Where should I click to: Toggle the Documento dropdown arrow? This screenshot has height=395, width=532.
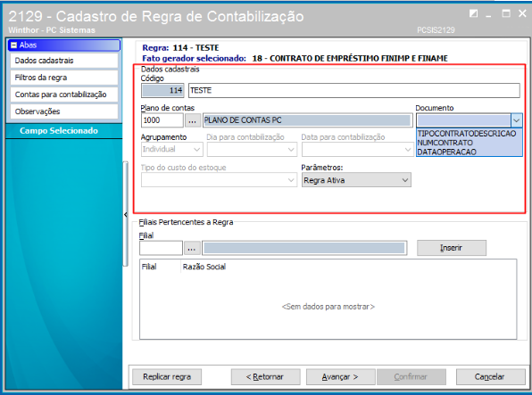[517, 120]
